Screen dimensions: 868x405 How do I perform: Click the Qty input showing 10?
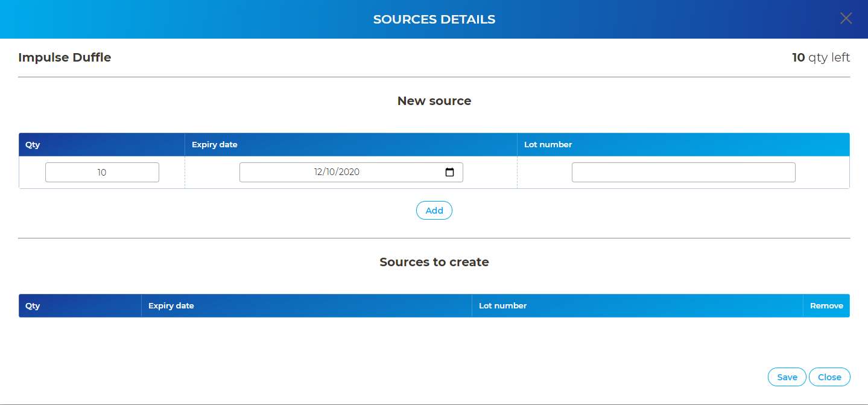coord(102,172)
